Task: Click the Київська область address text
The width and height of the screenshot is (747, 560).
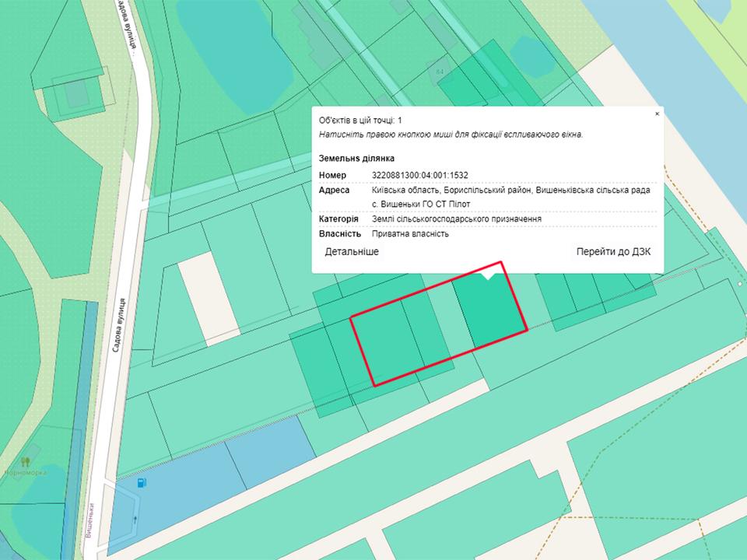Action: pyautogui.click(x=510, y=190)
